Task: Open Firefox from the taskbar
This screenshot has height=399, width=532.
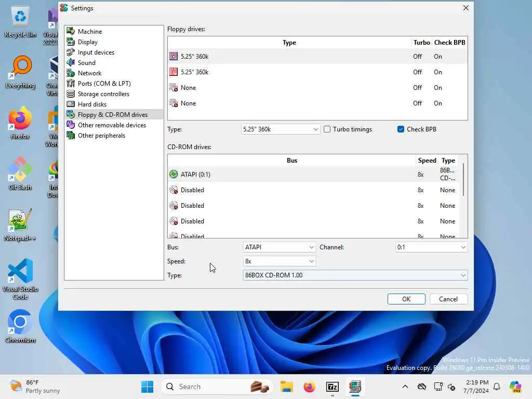Action: click(309, 387)
